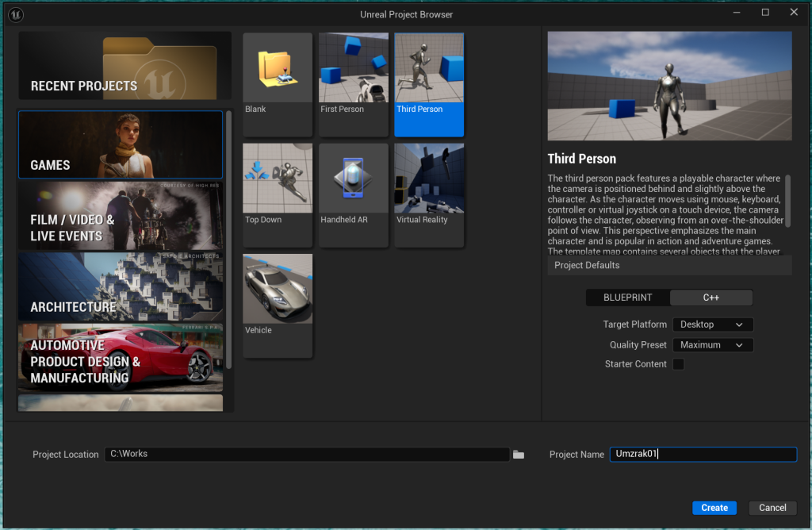Switch to the Architecture category
Screen dimensions: 812x530
point(121,287)
